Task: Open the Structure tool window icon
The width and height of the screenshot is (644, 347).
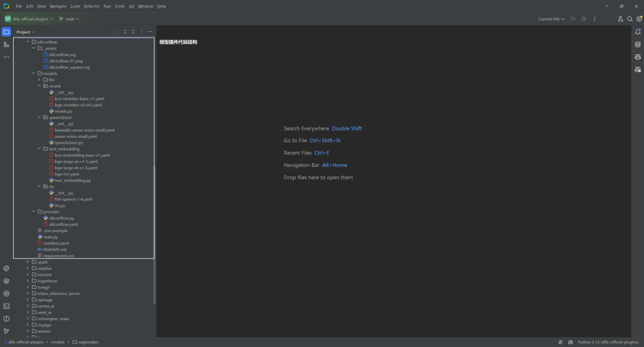Action: pyautogui.click(x=6, y=44)
